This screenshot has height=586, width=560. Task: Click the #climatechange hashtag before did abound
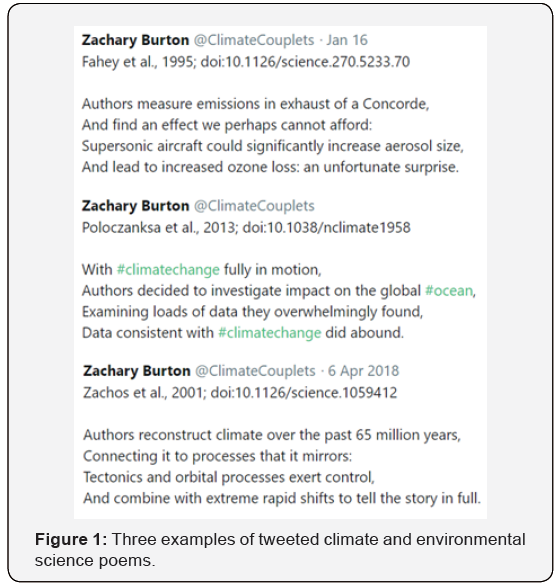pos(270,333)
